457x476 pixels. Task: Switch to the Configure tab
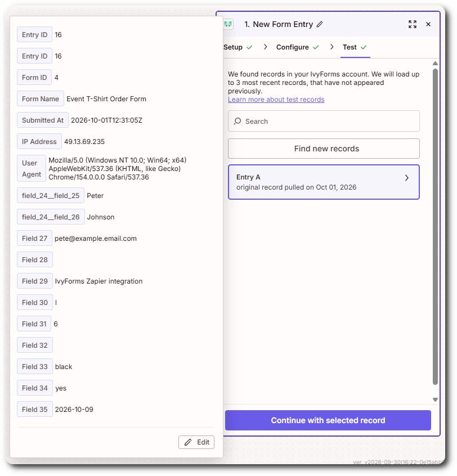click(x=298, y=47)
